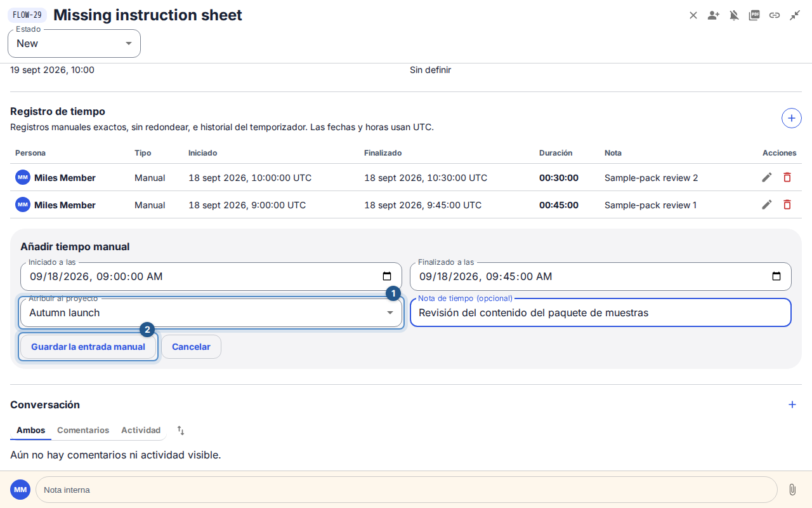Open the calendar picker for Finalizado a las

pos(776,276)
